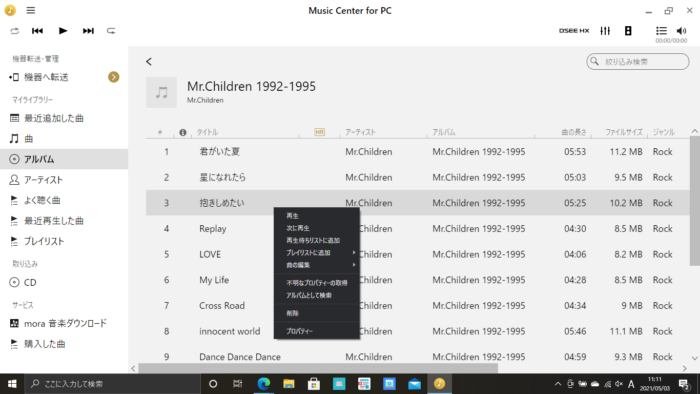Open mora 音楽ダウンロード service
Image resolution: width=700 pixels, height=394 pixels.
pyautogui.click(x=64, y=323)
